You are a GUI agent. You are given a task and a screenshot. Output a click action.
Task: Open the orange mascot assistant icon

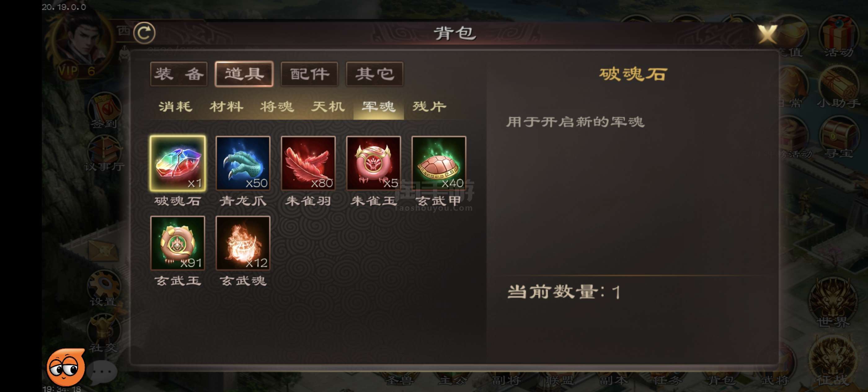(x=66, y=367)
